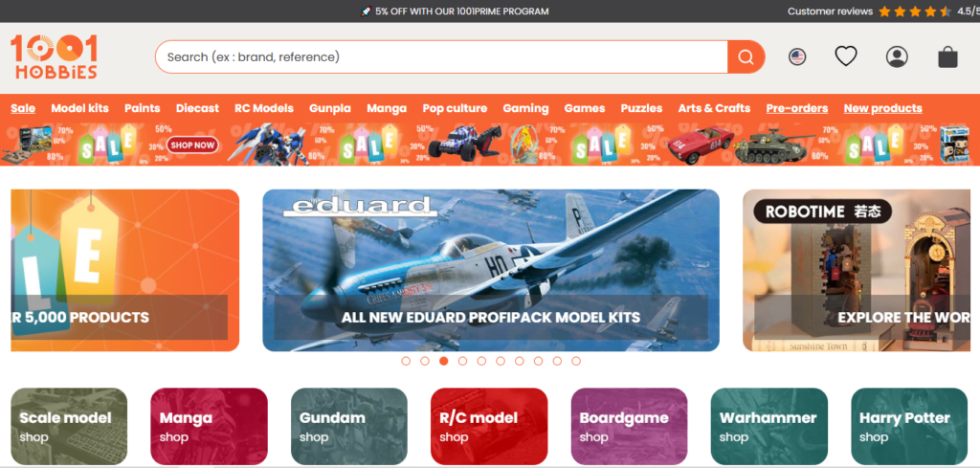Click the Eduard Profipack model kits banner

click(x=491, y=270)
